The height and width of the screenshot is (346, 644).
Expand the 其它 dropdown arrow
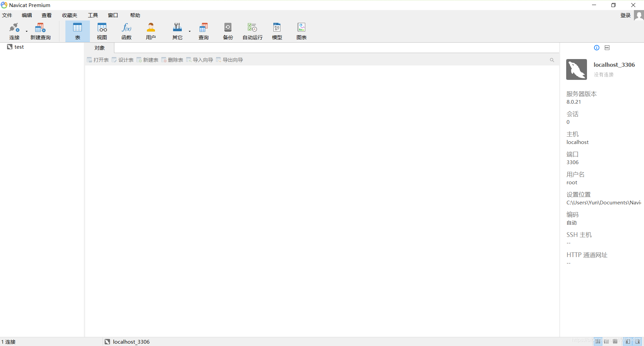(x=190, y=32)
